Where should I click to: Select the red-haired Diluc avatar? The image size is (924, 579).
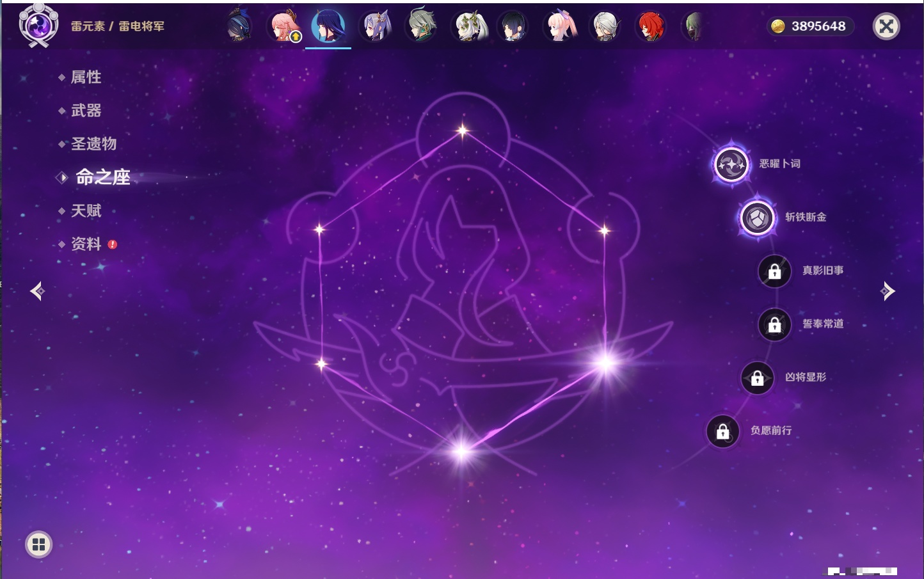(651, 26)
